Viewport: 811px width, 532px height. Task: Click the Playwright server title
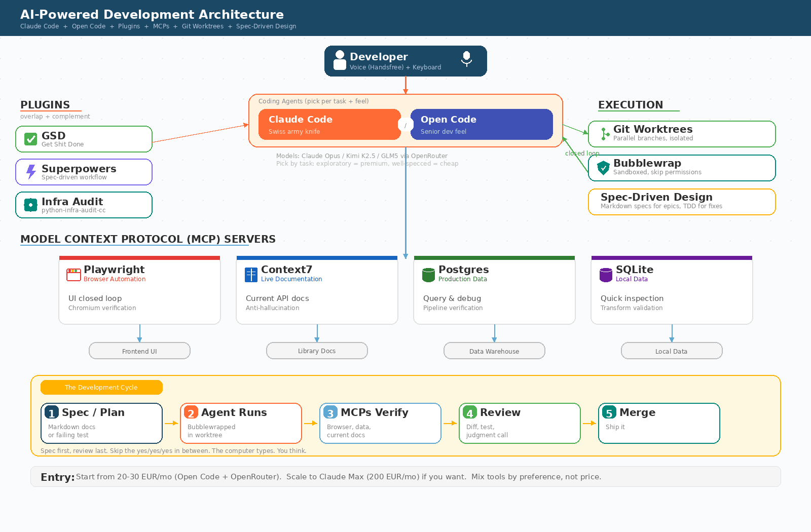pos(114,270)
